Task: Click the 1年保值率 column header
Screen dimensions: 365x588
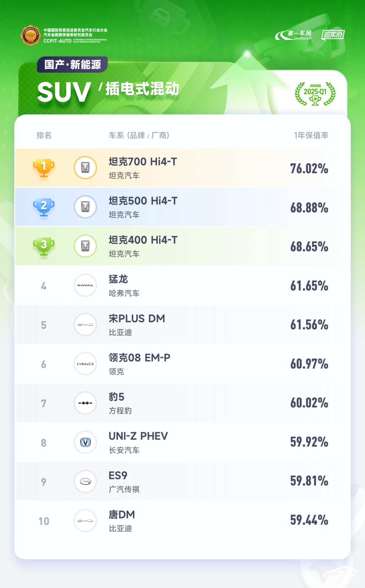Action: [x=311, y=135]
